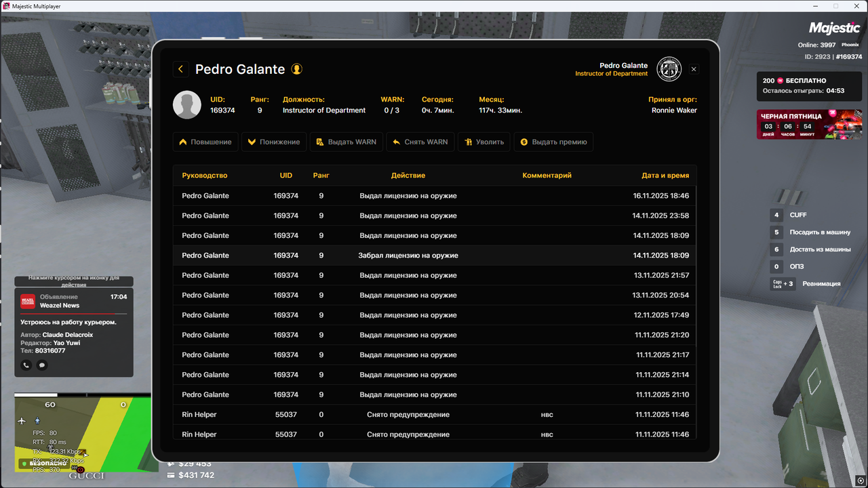Click the gold badge icon after the name
The width and height of the screenshot is (868, 488).
click(296, 69)
